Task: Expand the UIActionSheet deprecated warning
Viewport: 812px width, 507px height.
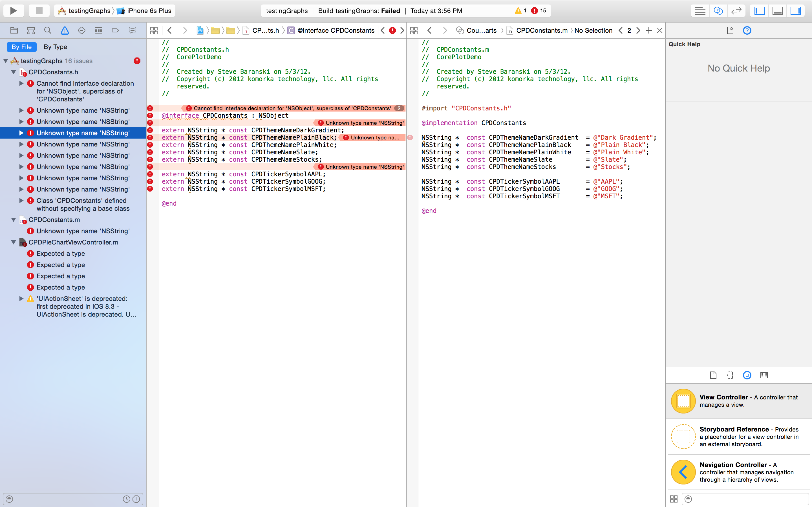Action: (x=21, y=299)
